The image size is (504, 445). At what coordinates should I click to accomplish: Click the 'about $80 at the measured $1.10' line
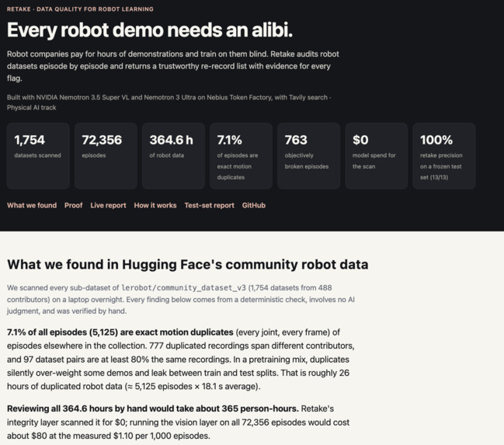point(108,436)
